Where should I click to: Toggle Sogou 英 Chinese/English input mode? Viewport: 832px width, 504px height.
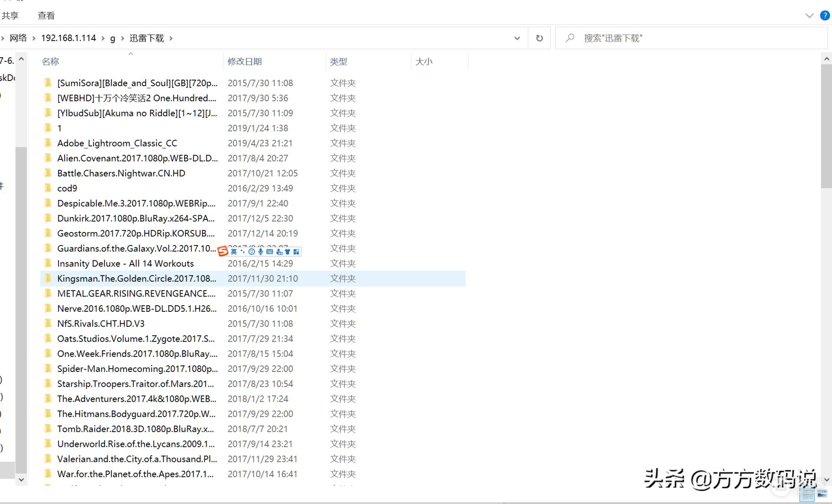click(x=234, y=252)
